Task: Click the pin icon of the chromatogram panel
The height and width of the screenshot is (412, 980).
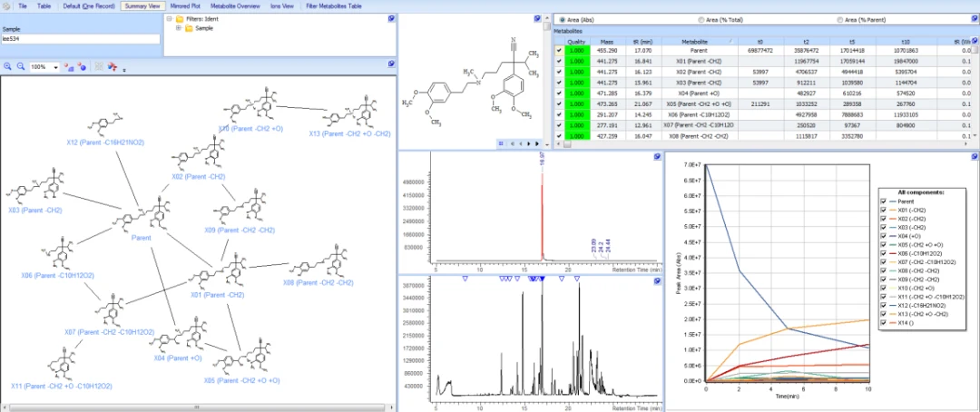Action: click(x=657, y=156)
